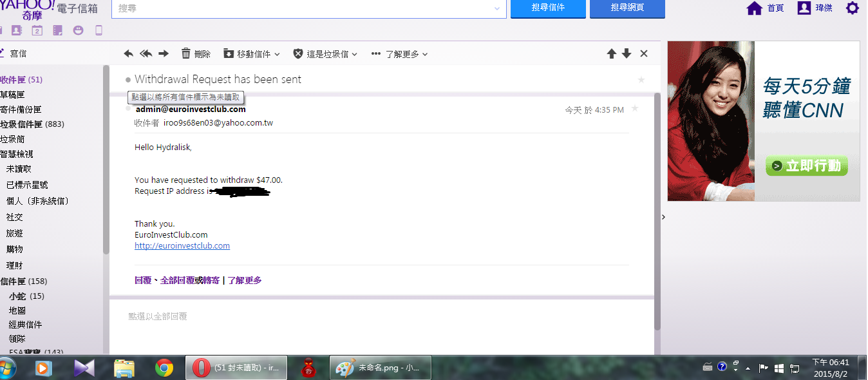Open the spam options dropdown
Viewport: 868px width, 380px height.
tap(325, 54)
